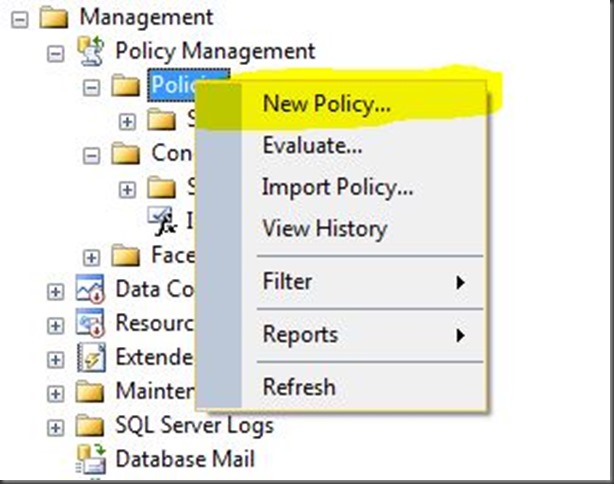
Task: Click the Resource Governor icon
Action: click(92, 324)
